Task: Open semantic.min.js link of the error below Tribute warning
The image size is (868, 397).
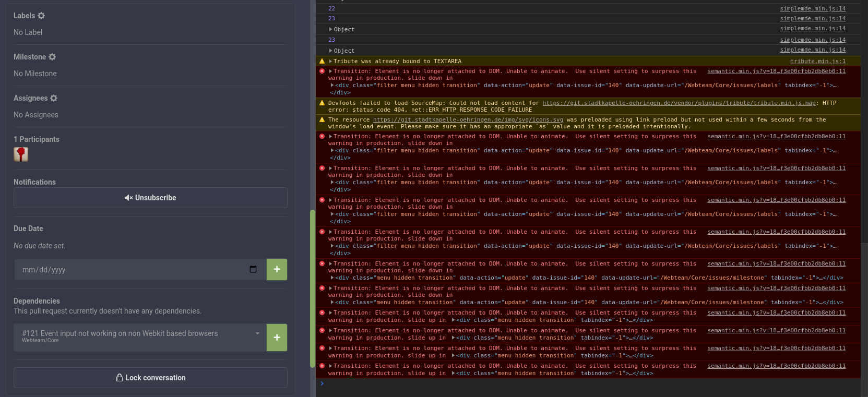Action: tap(777, 71)
